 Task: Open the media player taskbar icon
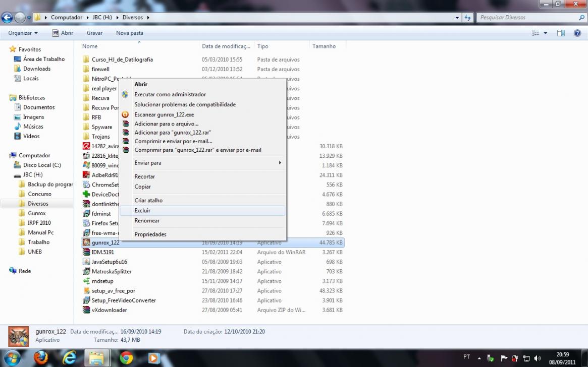[153, 358]
